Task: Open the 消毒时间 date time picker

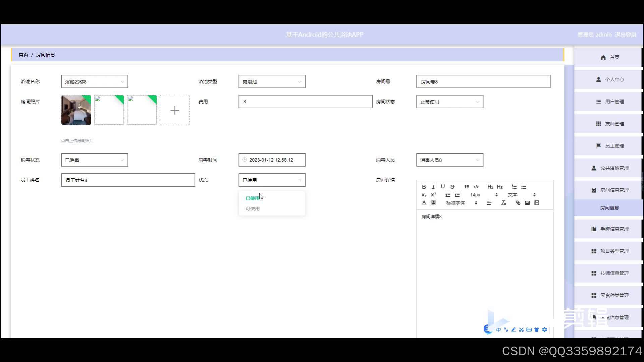Action: click(272, 160)
